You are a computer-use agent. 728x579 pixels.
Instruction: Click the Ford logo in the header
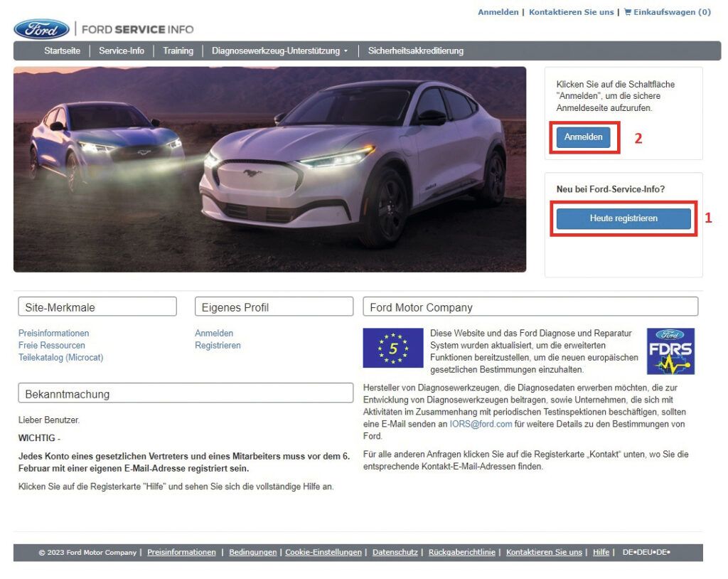41,29
